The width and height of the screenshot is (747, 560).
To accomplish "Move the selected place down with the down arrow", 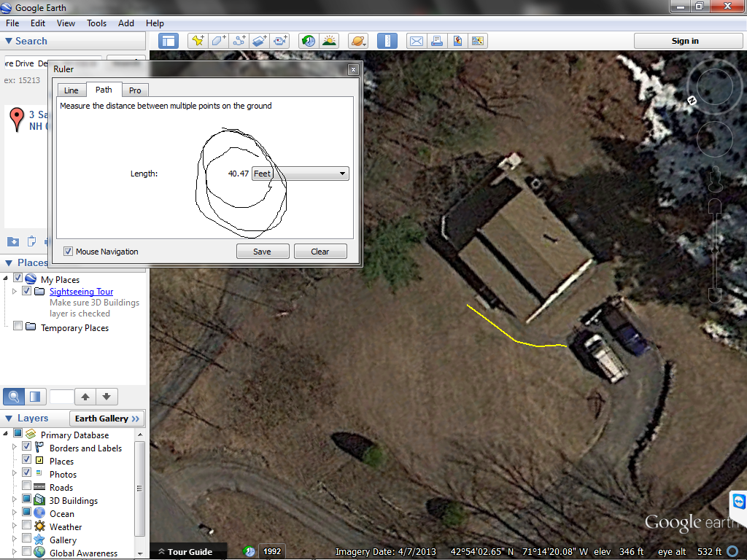I will (107, 396).
